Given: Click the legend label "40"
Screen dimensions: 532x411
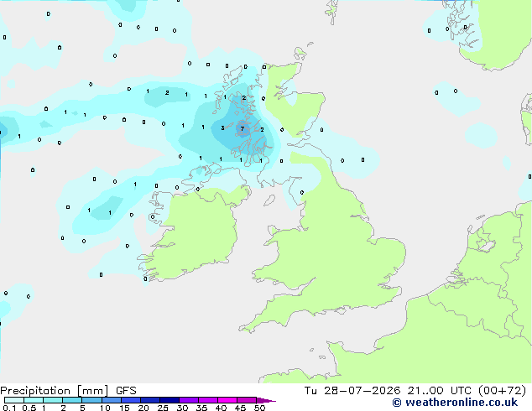Looking at the screenshot, I should click(221, 408).
